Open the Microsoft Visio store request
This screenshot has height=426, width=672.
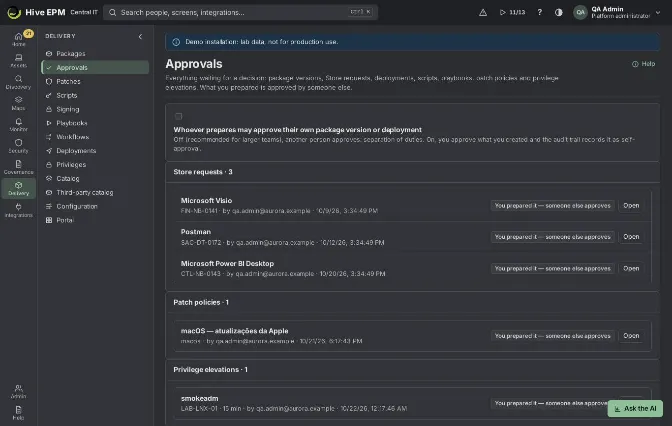[x=631, y=206]
